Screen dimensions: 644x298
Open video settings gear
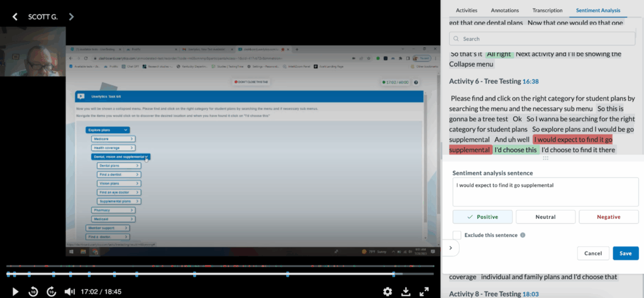pyautogui.click(x=387, y=292)
